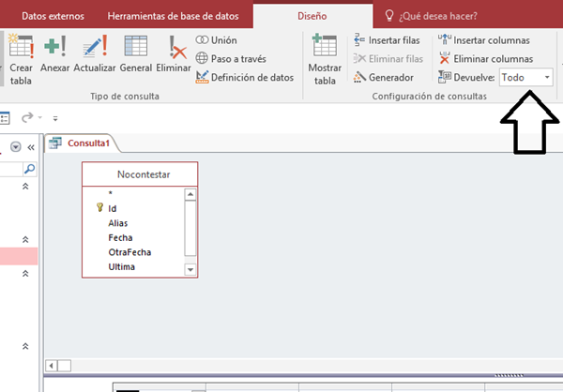Open Definición de datos query type

tap(245, 77)
